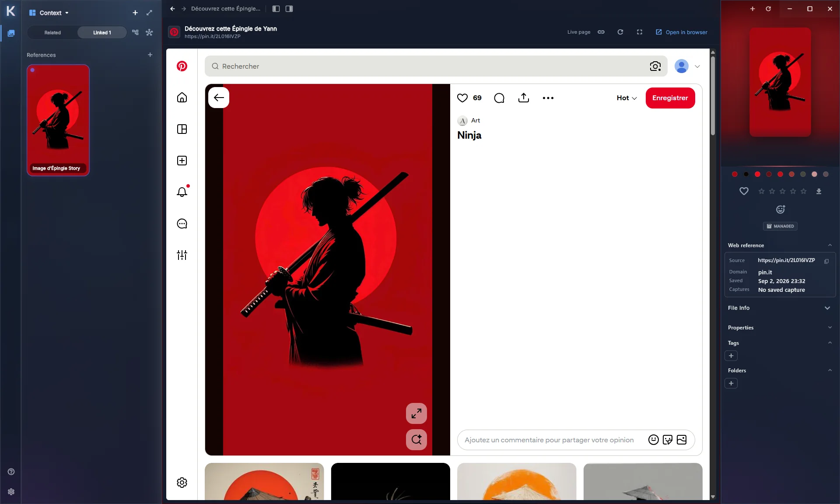Screen dimensions: 840x504
Task: Open the Hot board dropdown
Action: tap(626, 98)
